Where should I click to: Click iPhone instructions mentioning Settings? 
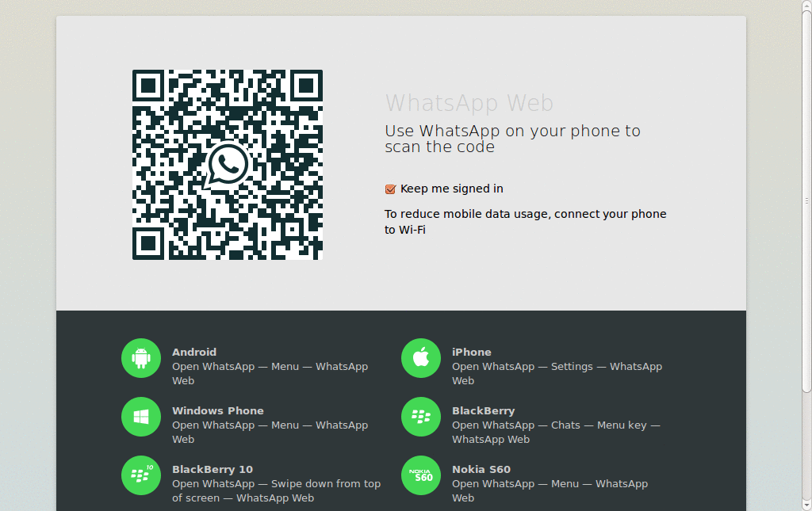(x=557, y=373)
